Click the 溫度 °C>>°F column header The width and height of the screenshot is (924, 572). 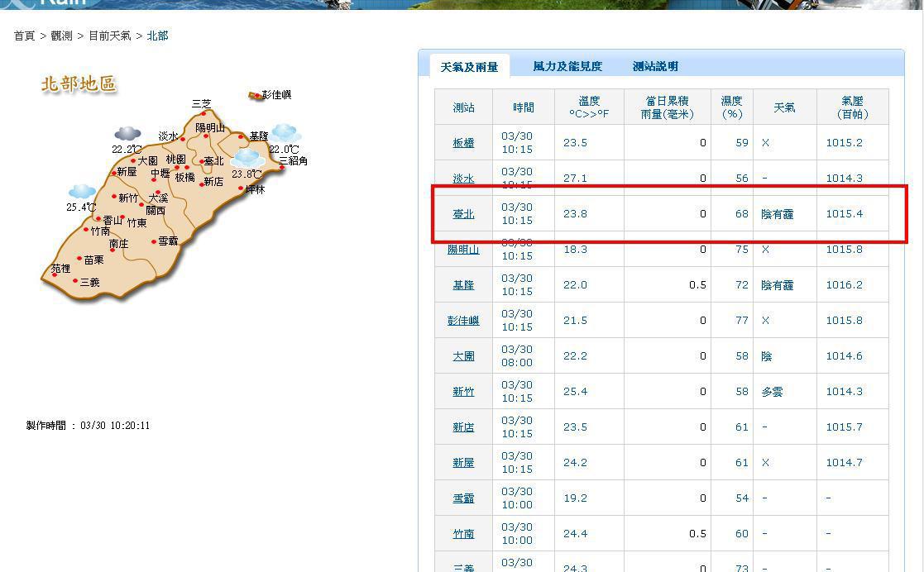(589, 107)
